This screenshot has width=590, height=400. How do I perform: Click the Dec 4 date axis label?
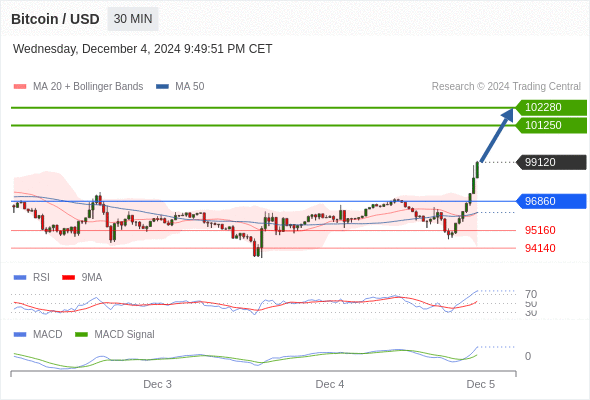330,384
